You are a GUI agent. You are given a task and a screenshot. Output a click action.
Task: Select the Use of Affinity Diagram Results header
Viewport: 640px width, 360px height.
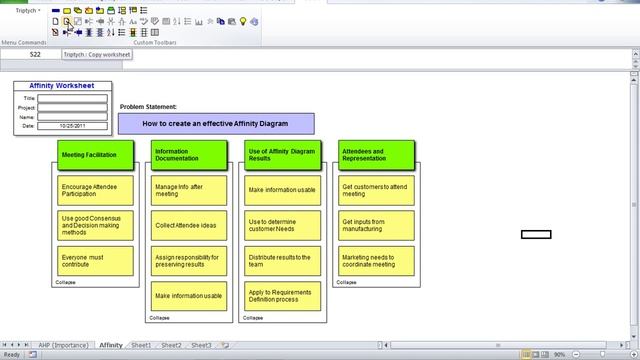pos(282,155)
